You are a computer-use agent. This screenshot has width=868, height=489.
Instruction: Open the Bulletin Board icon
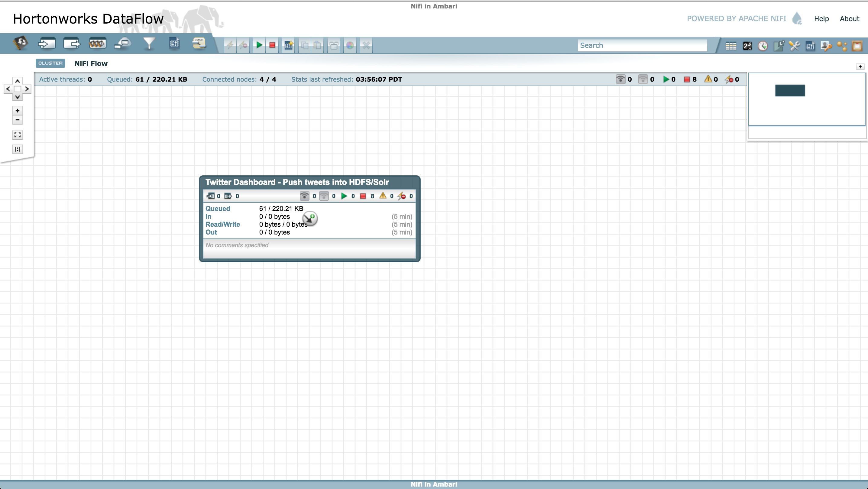(x=857, y=46)
